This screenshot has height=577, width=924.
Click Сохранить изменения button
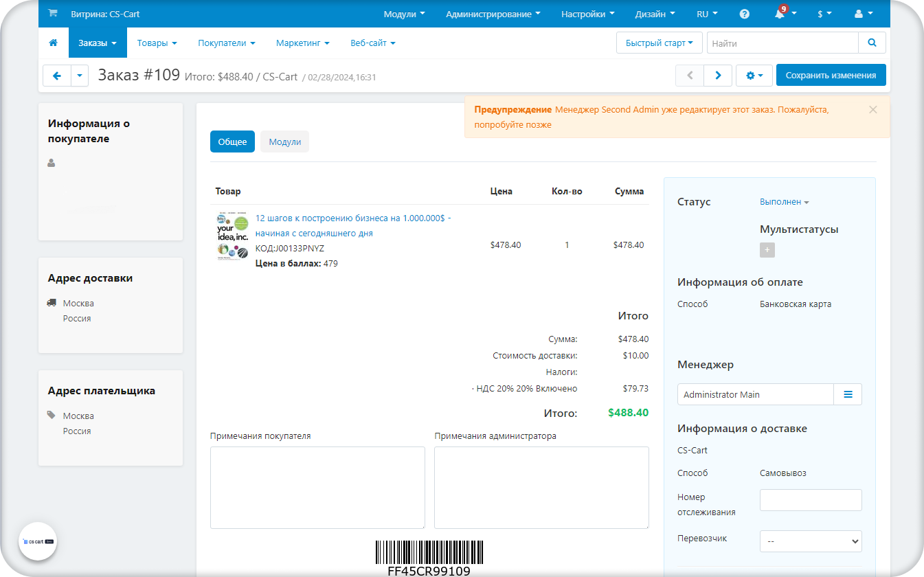click(x=831, y=76)
